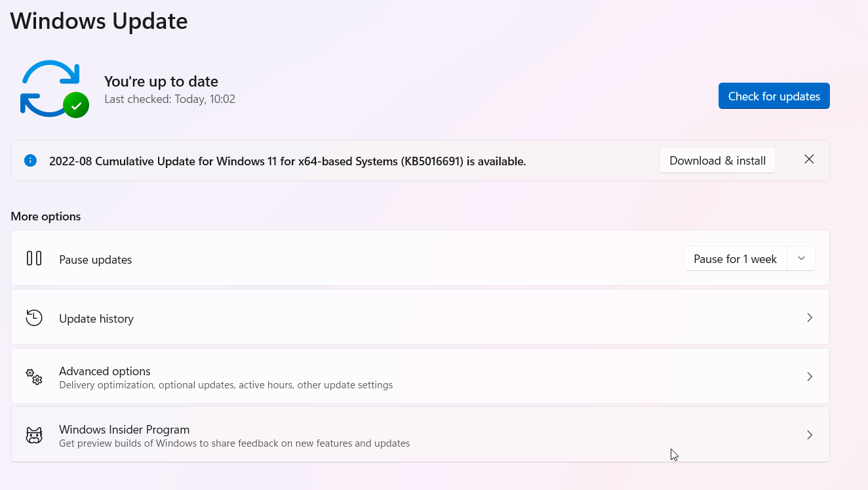Open the pause duration dropdown arrow
Image resolution: width=868 pixels, height=490 pixels.
point(801,258)
